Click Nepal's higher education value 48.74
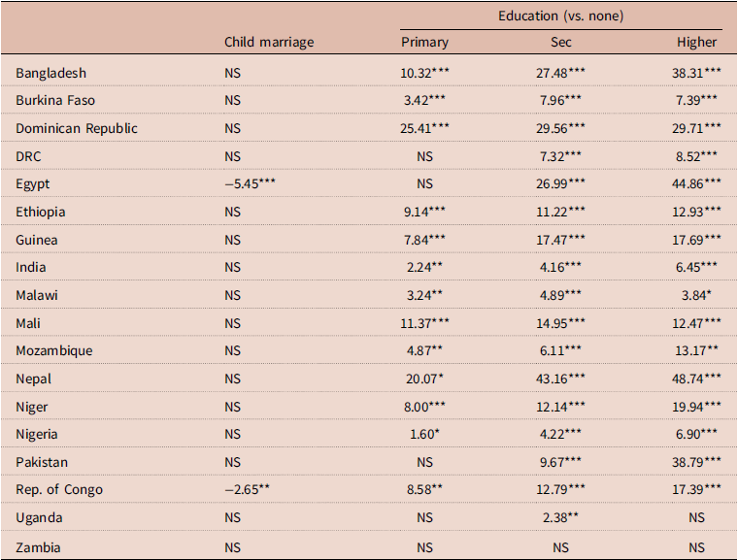 click(x=696, y=379)
